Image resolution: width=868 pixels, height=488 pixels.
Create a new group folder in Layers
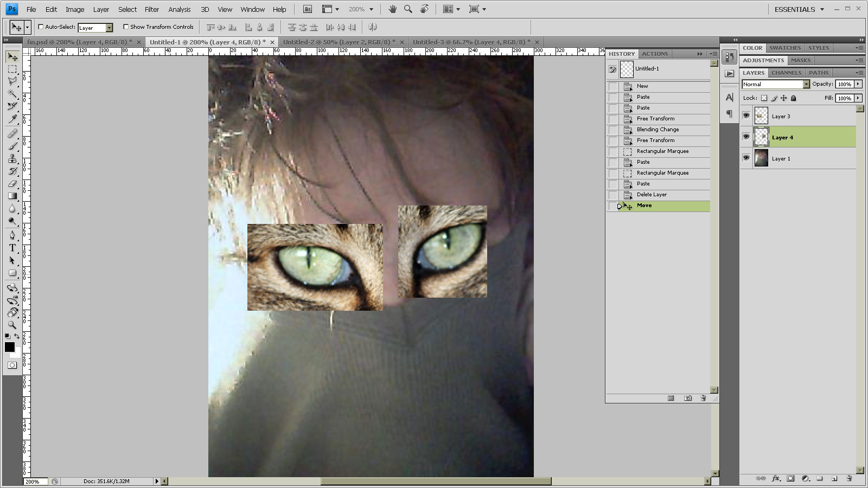820,478
